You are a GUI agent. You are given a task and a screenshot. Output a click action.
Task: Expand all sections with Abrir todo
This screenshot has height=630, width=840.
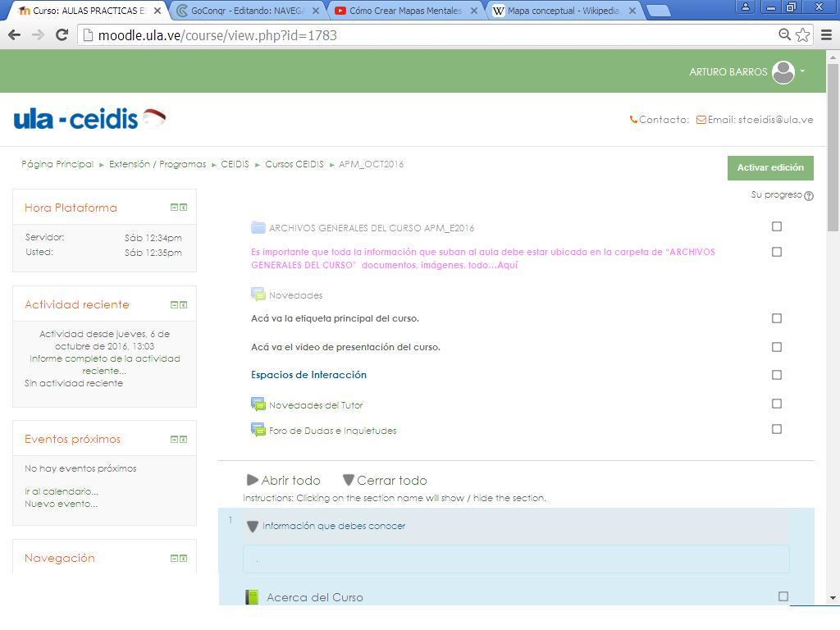(283, 480)
